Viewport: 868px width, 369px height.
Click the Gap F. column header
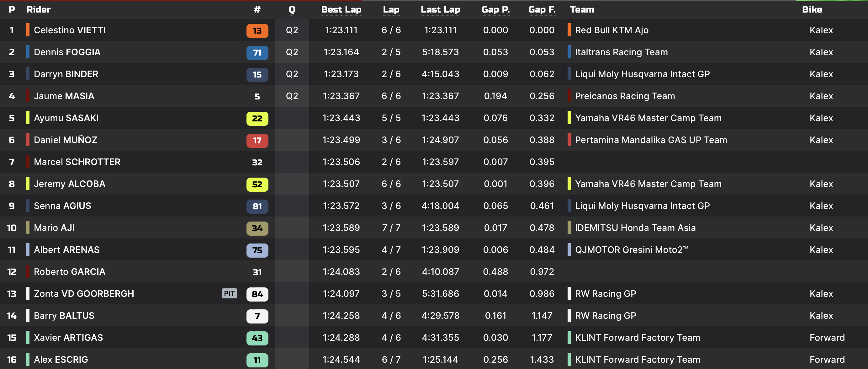tap(542, 9)
